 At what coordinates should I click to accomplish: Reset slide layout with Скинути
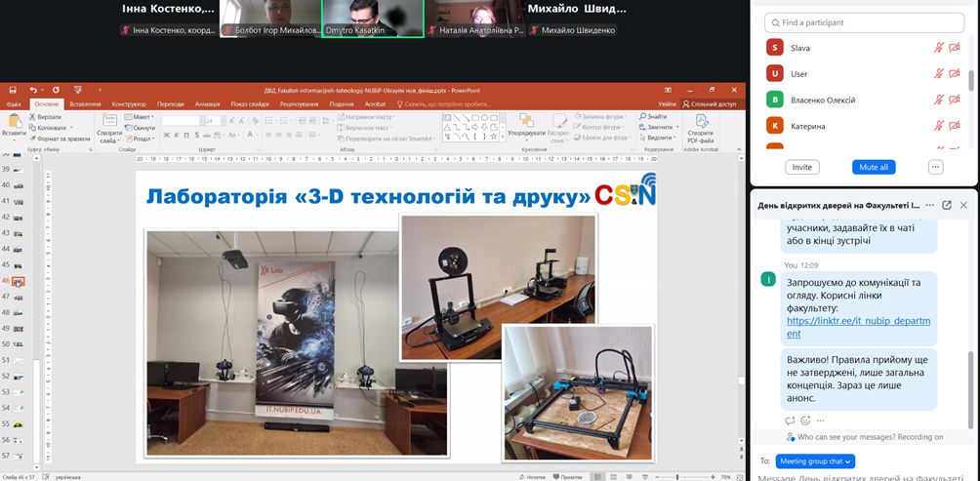click(x=140, y=128)
